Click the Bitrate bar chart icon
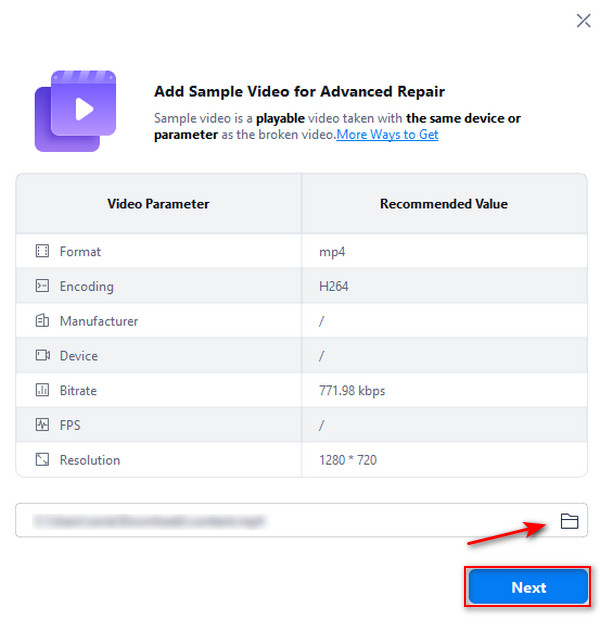This screenshot has width=600, height=621. [x=42, y=390]
